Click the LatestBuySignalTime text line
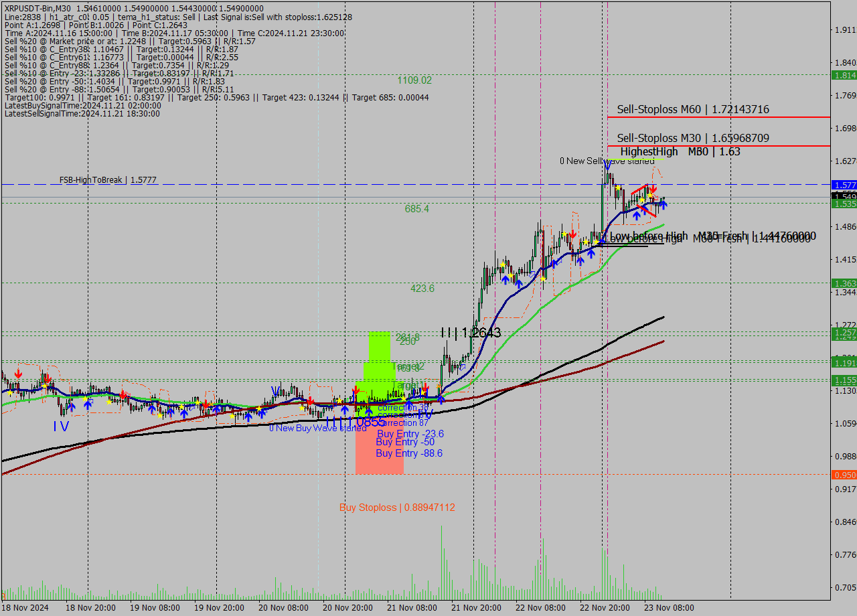 pyautogui.click(x=82, y=105)
